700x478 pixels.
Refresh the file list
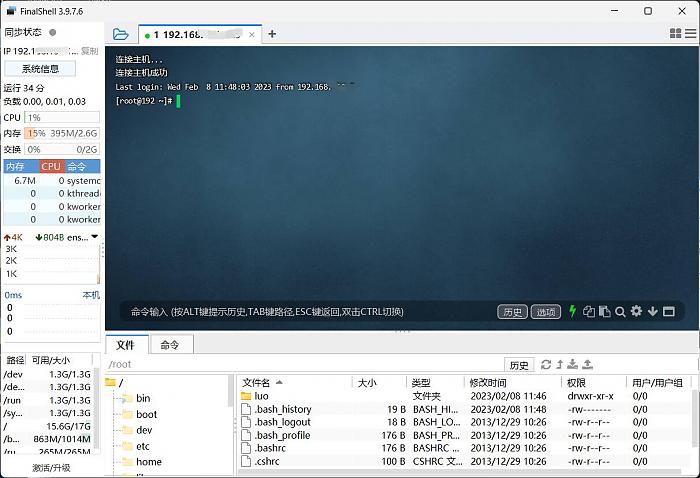point(545,365)
